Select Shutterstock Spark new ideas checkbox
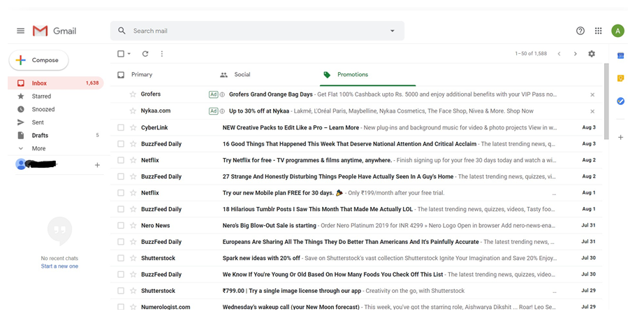This screenshot has width=644, height=330. click(x=121, y=258)
